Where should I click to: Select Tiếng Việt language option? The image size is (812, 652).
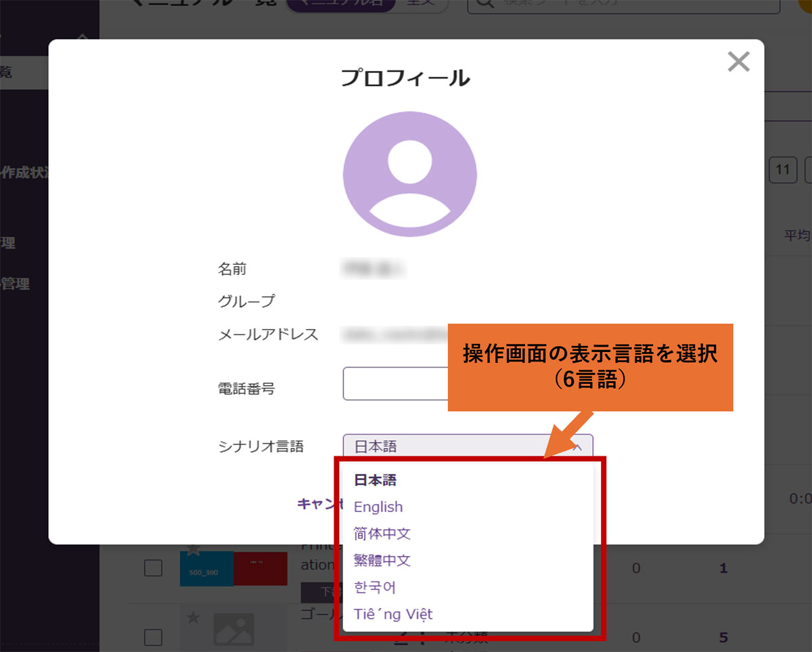point(393,614)
